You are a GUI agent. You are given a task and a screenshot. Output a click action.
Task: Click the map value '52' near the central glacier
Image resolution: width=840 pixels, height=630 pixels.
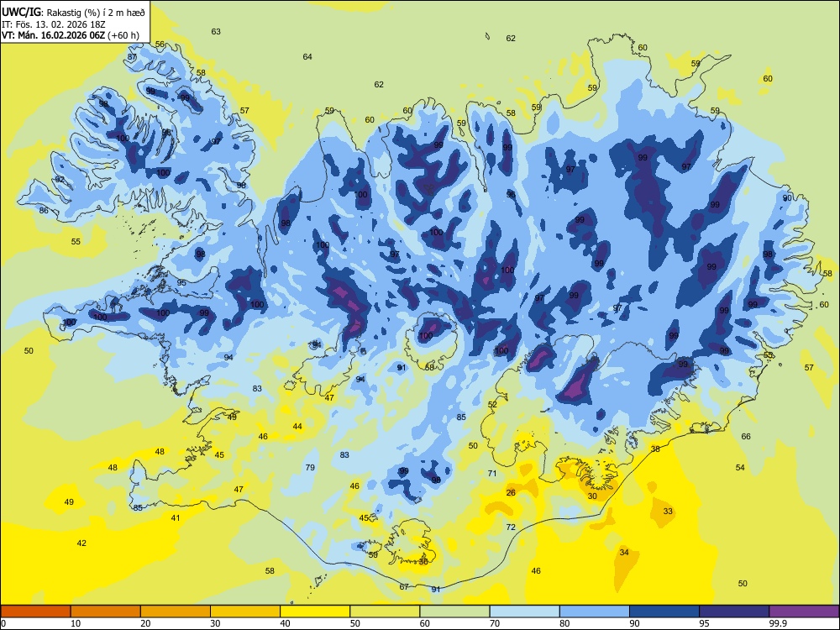coord(493,405)
